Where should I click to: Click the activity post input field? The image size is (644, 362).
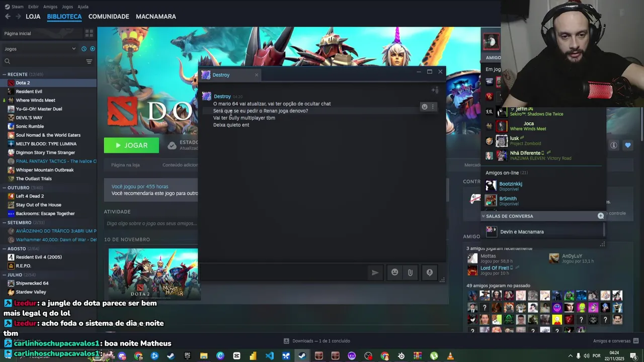tap(151, 223)
